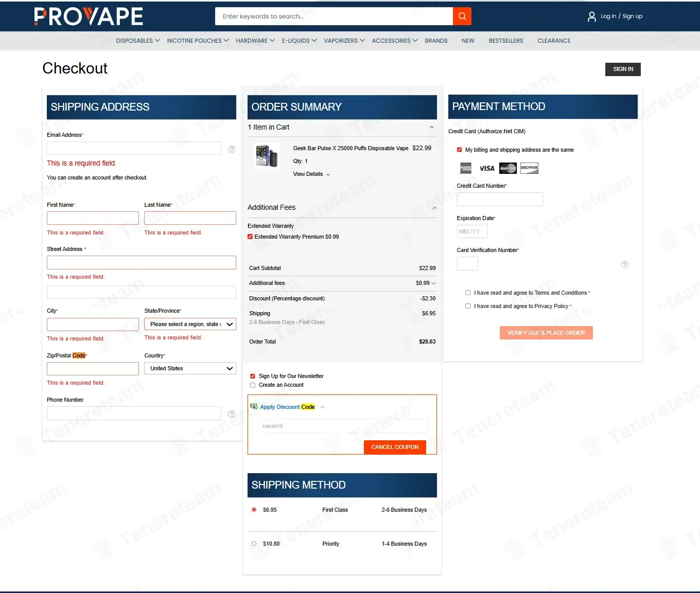Click the user account icon near Log in
The height and width of the screenshot is (593, 700).
[592, 17]
